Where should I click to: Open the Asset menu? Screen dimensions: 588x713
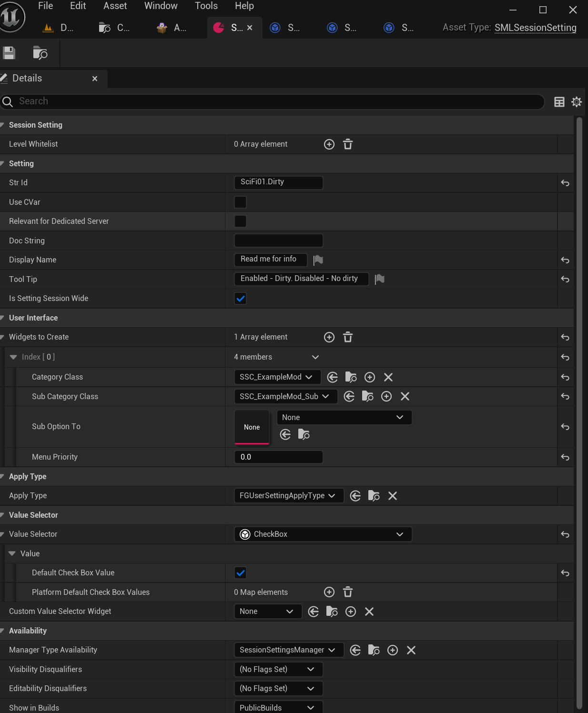click(115, 6)
